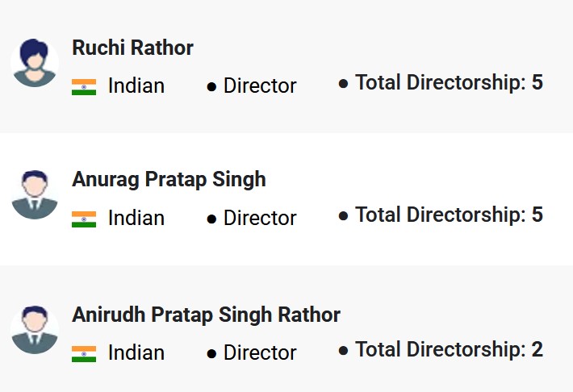This screenshot has height=392, width=573.
Task: Click the Indian flag beside Ruchi Rathor
Action: point(84,86)
